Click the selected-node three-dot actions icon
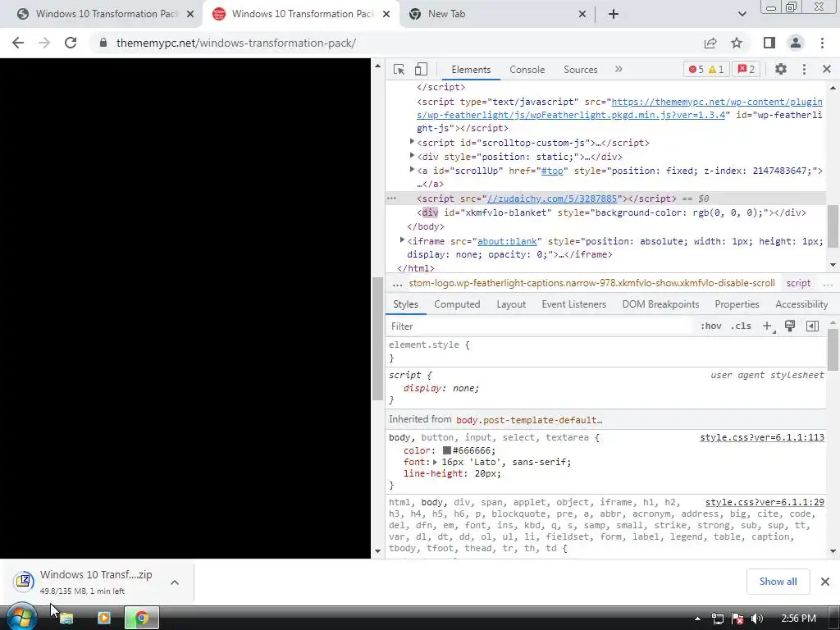 click(x=391, y=199)
